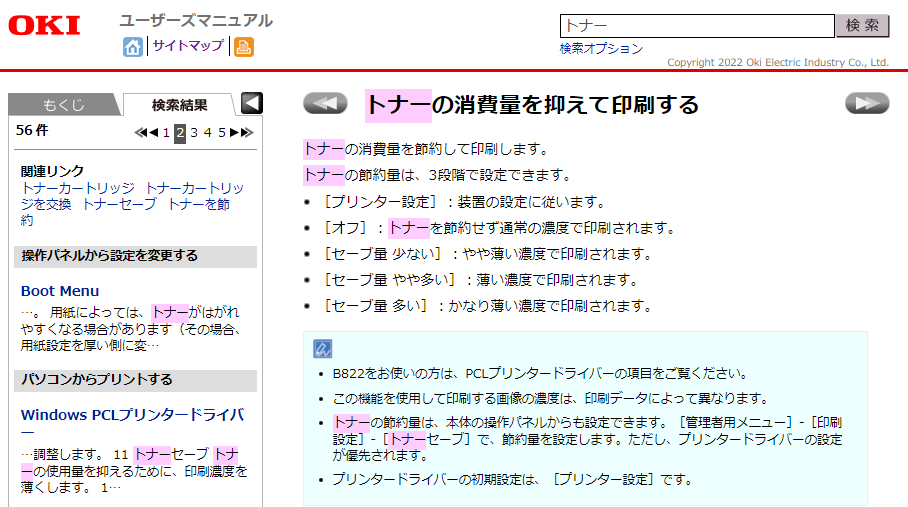
Task: Go to the next topic with the right double-arrow
Action: (x=866, y=103)
